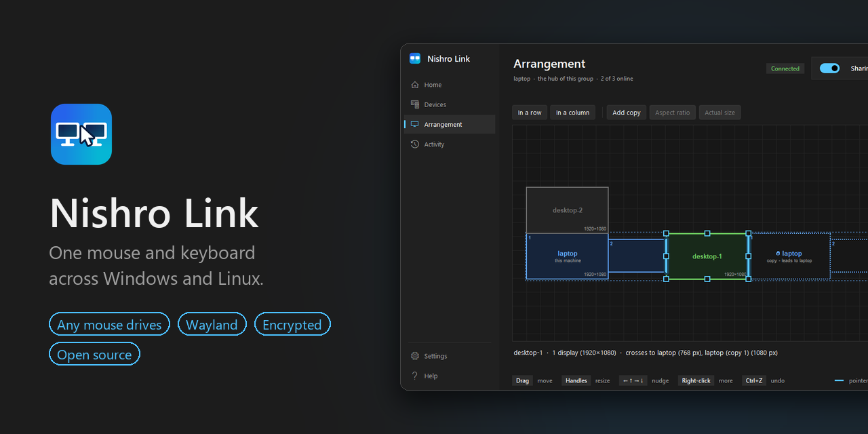
Task: Click the Activity history clock icon
Action: coord(415,144)
